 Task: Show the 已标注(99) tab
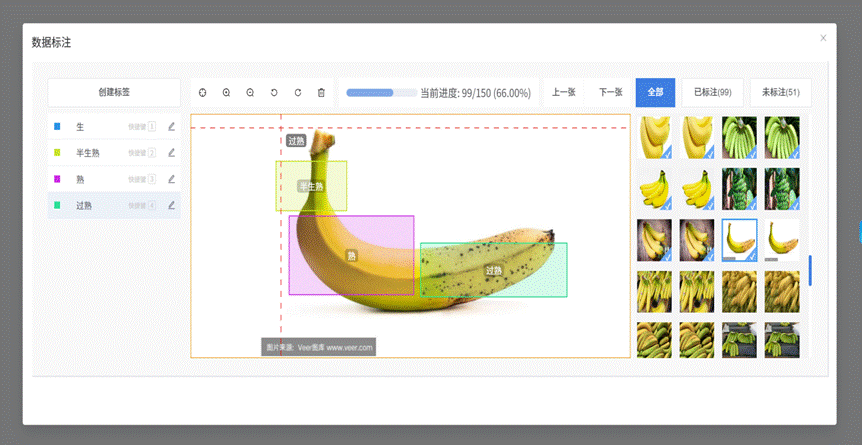click(x=712, y=92)
